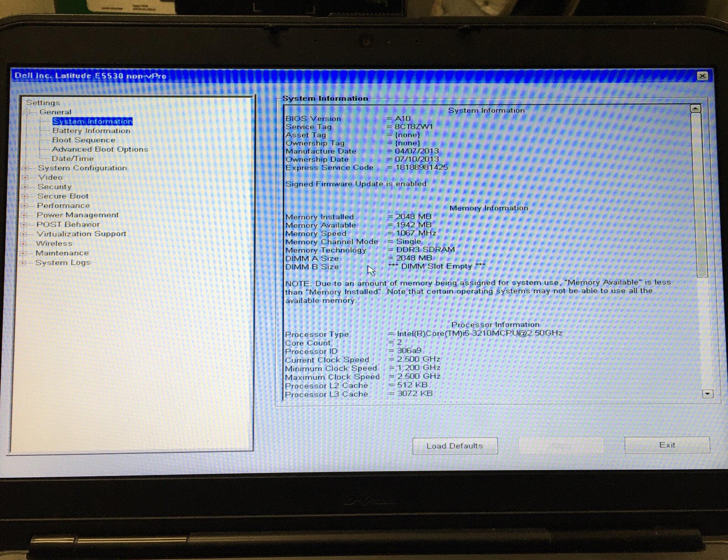The image size is (728, 560).
Task: Click Signed Firmware Update is enabled text
Action: click(x=356, y=184)
